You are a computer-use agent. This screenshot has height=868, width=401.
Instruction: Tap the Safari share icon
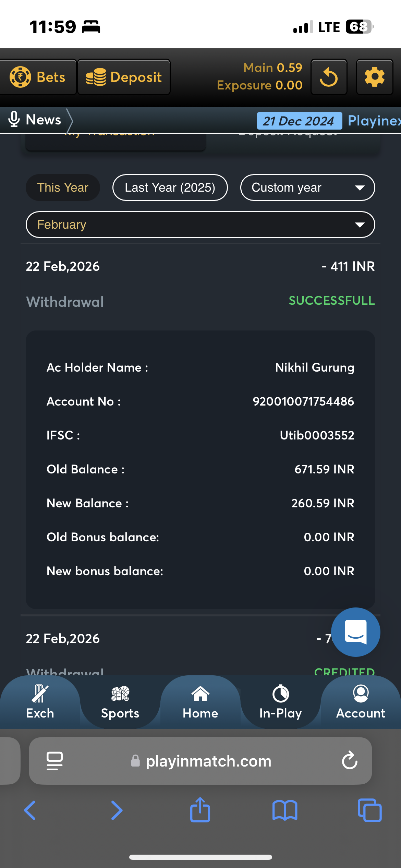200,810
